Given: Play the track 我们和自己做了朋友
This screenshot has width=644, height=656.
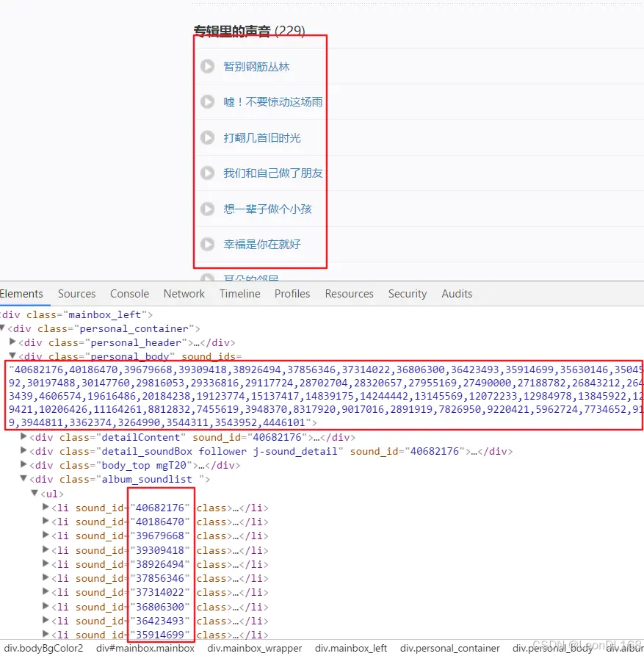Looking at the screenshot, I should tap(207, 173).
